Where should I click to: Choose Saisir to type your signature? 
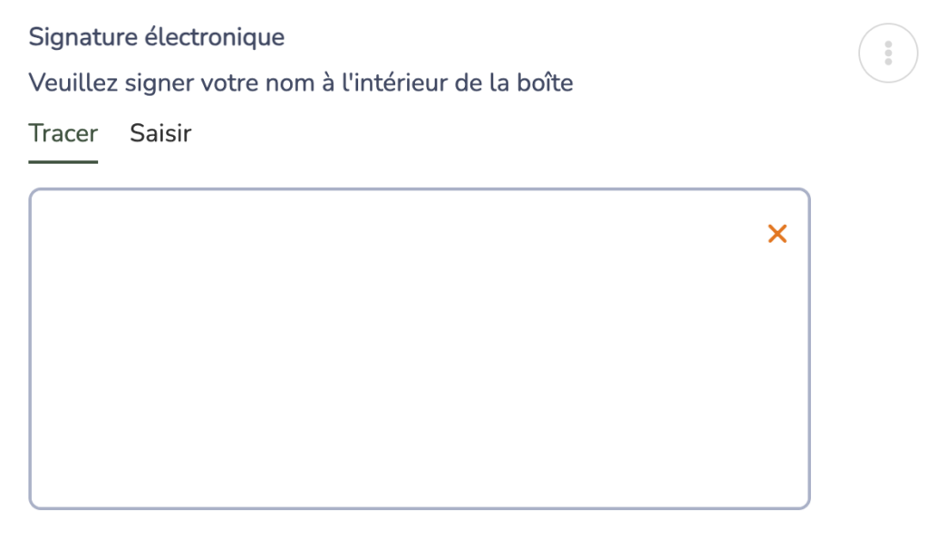click(x=160, y=133)
